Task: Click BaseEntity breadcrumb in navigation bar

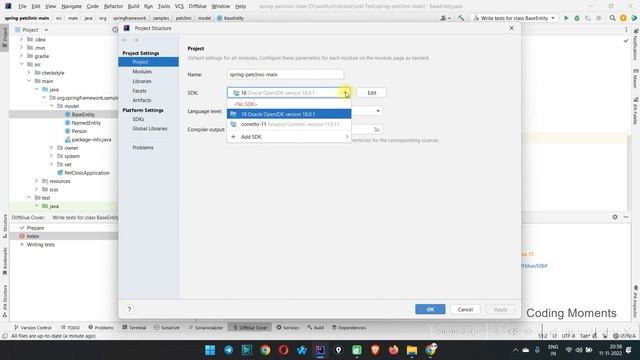Action: (231, 18)
